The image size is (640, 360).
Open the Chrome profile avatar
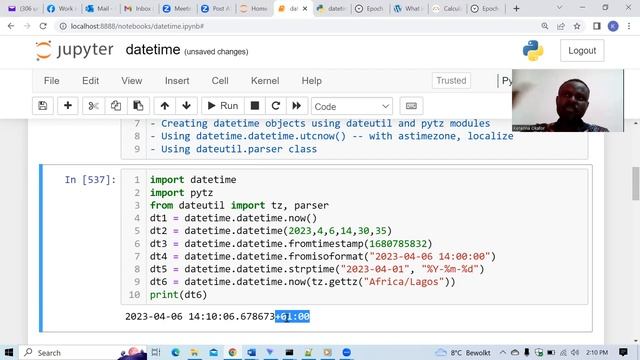click(x=613, y=26)
